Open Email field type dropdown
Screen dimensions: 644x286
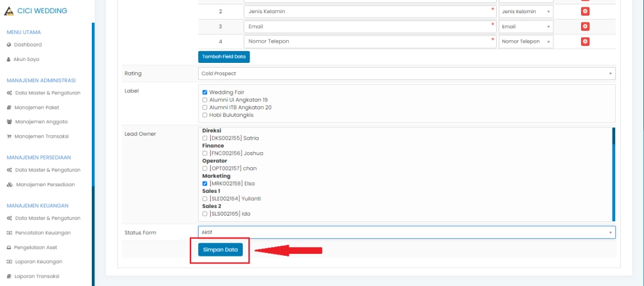tap(526, 26)
